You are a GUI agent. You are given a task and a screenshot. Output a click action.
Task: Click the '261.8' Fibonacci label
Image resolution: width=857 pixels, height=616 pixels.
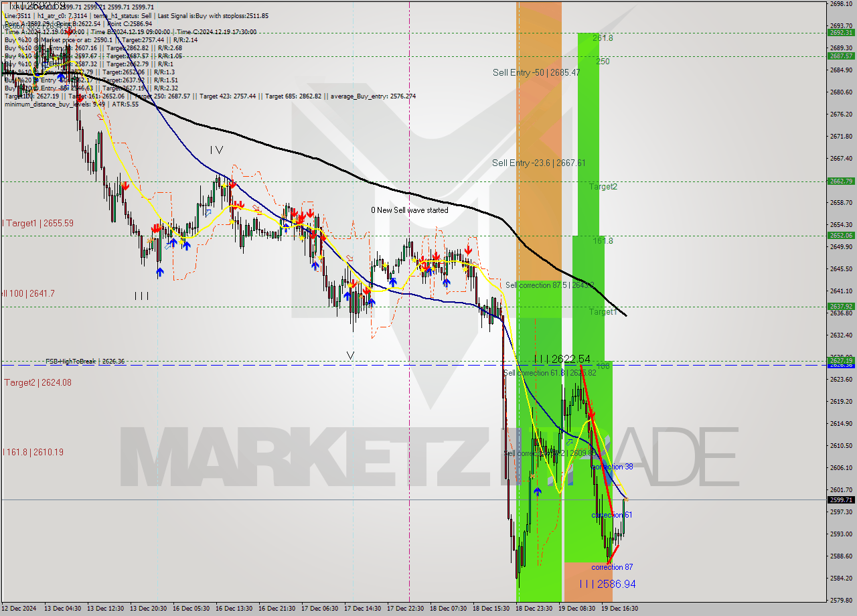point(603,38)
